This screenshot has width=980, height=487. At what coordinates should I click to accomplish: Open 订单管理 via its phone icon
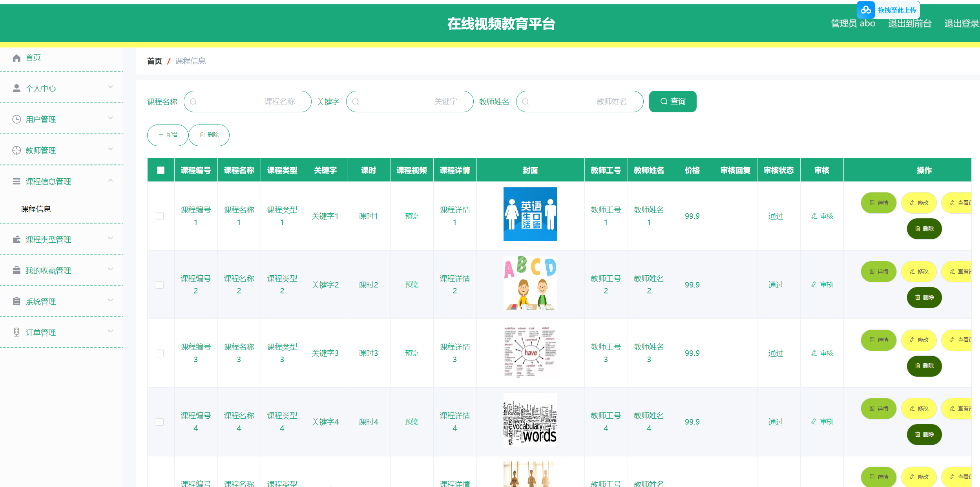[x=16, y=332]
